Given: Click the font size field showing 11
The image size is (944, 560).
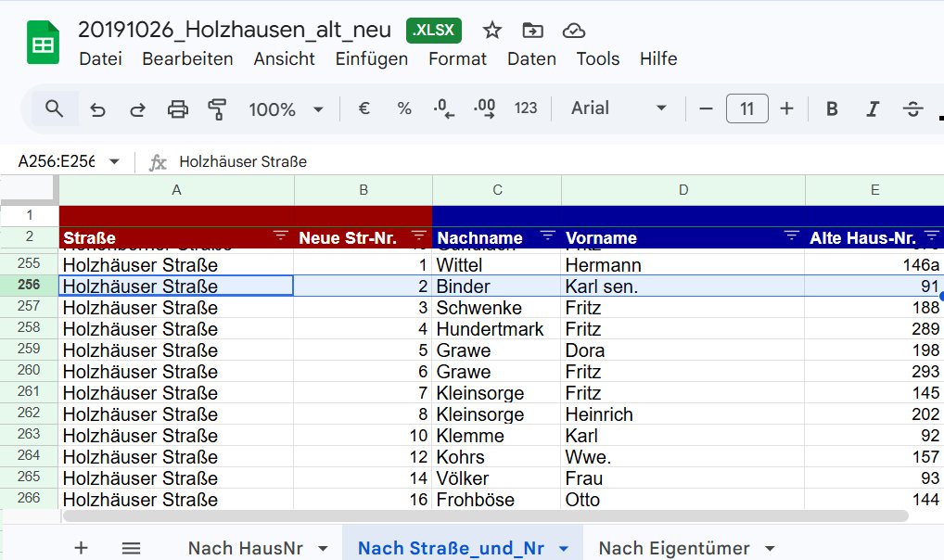Looking at the screenshot, I should point(746,108).
